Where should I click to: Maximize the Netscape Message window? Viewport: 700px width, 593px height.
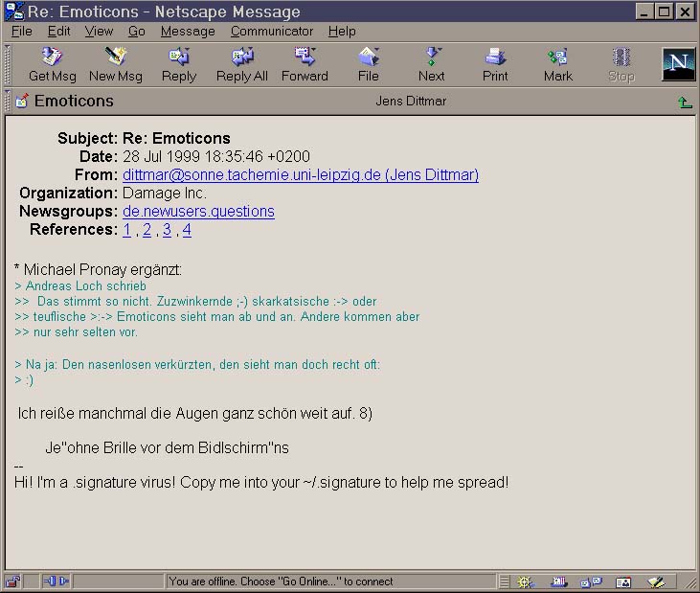[x=665, y=11]
